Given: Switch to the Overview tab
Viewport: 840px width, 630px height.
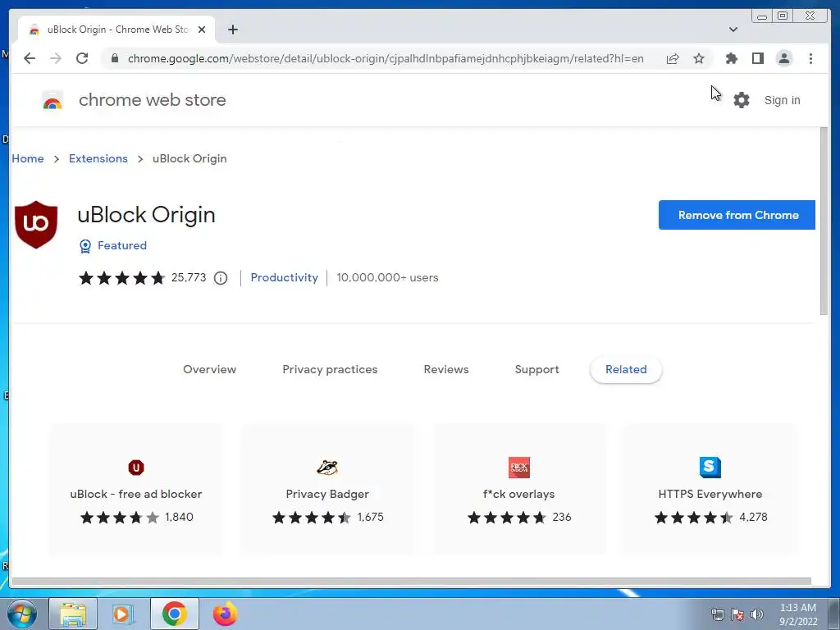Looking at the screenshot, I should point(209,370).
